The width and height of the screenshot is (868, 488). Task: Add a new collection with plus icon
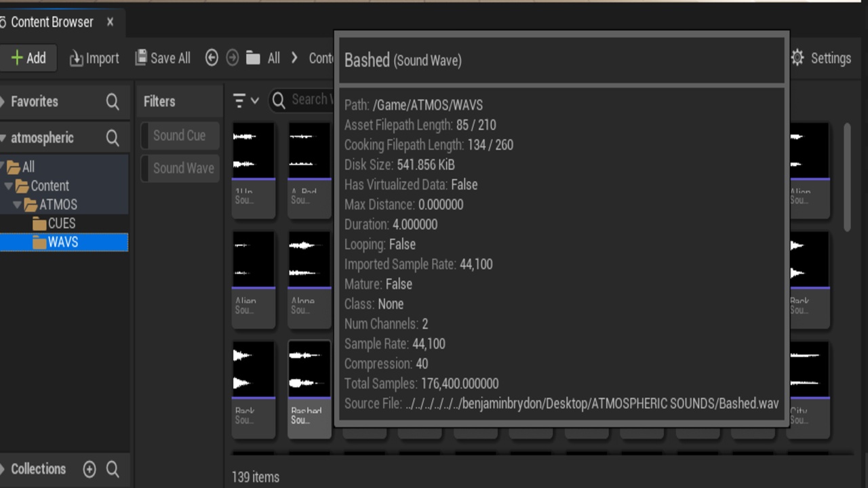tap(90, 469)
